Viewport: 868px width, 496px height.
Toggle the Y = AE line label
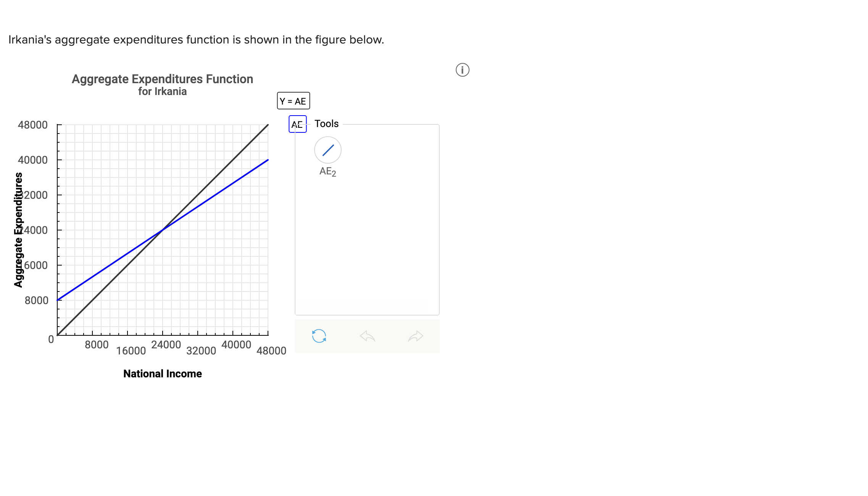click(x=293, y=100)
